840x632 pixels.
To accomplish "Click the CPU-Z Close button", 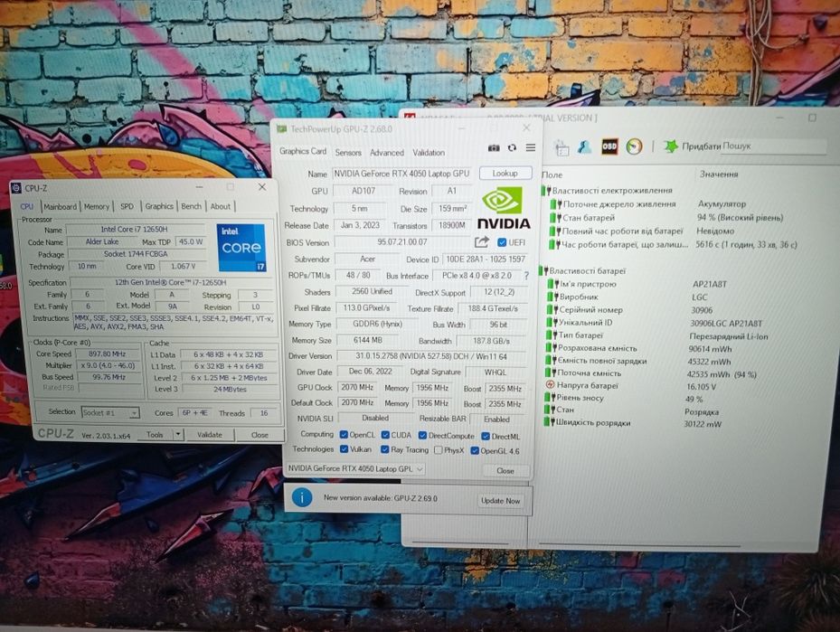I will click(x=260, y=435).
